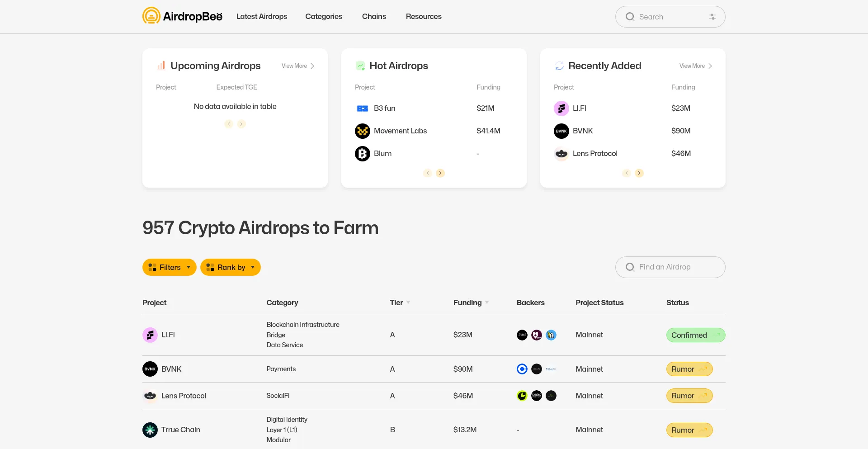Click LI.FI logo in Recently Added card
The width and height of the screenshot is (868, 449).
[x=561, y=109]
